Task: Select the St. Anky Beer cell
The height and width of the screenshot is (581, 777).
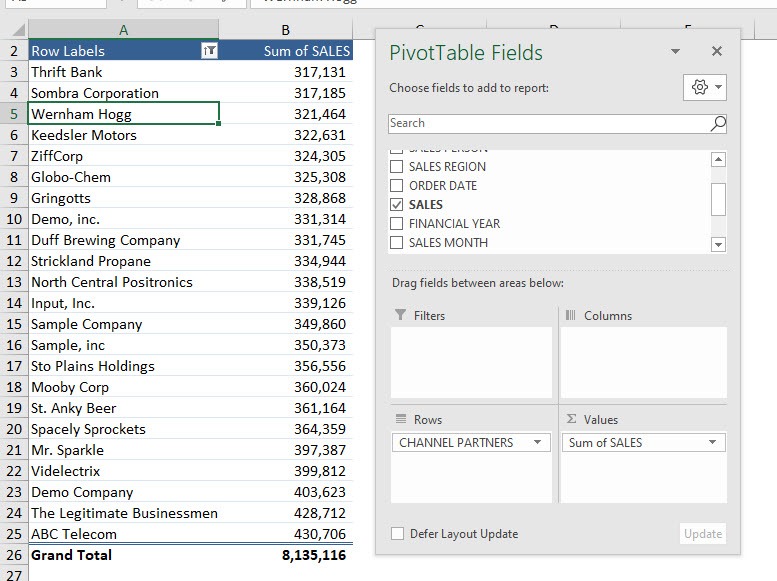Action: (123, 407)
